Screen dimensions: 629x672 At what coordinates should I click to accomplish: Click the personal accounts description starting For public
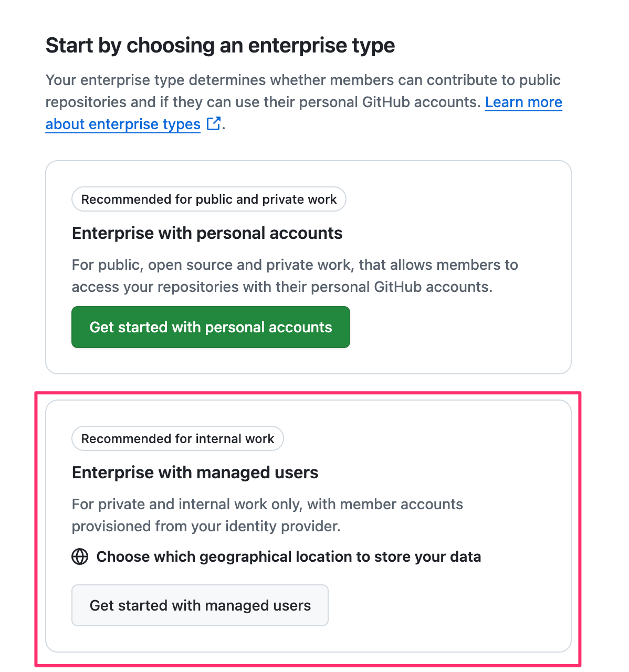point(295,265)
